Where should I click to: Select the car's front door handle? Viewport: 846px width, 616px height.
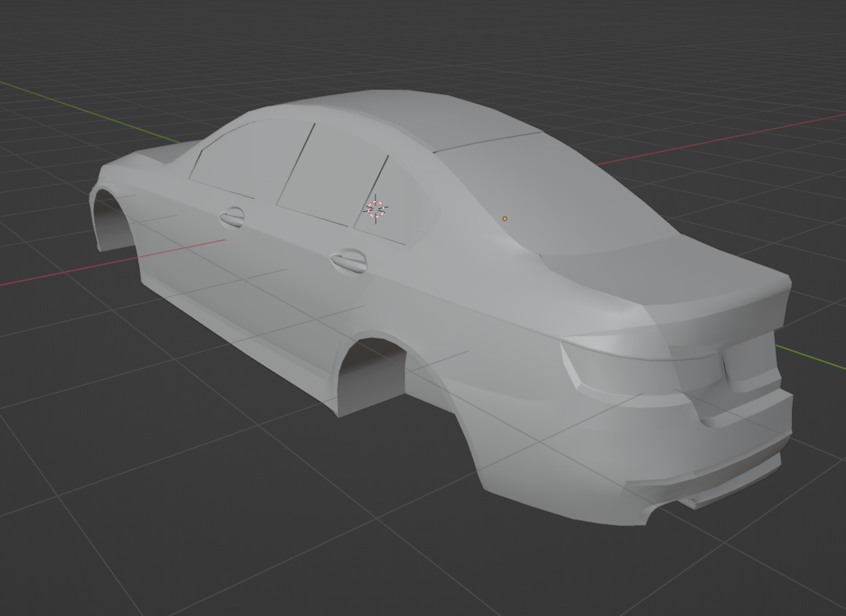232,217
